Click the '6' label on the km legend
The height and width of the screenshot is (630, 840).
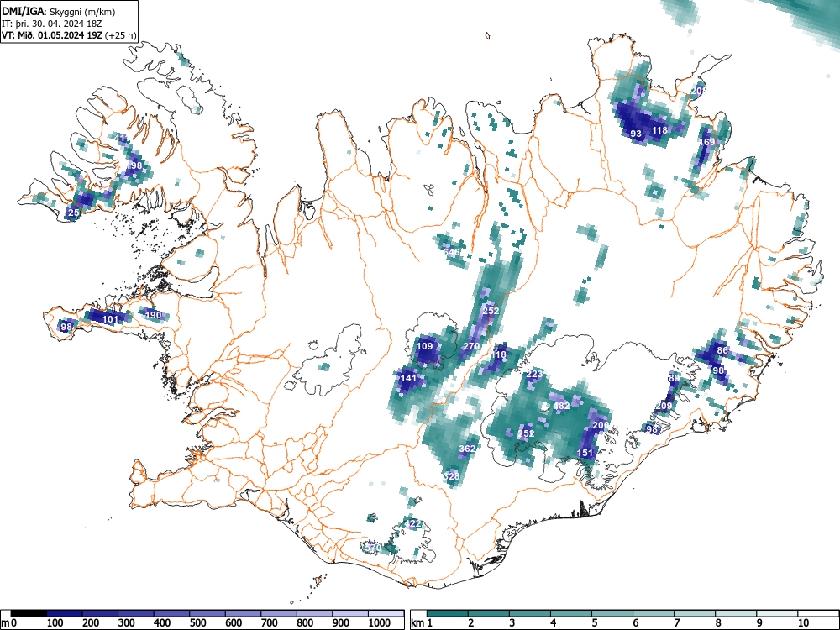pyautogui.click(x=635, y=622)
